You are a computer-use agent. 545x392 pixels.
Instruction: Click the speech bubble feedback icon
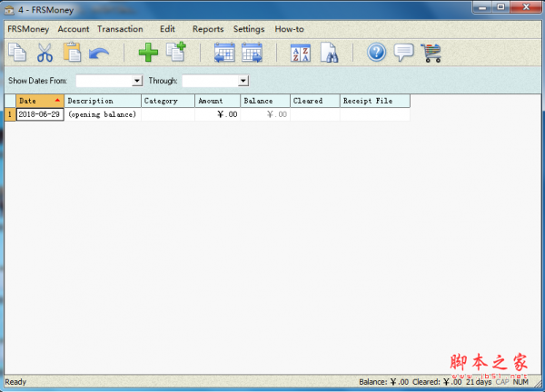(403, 53)
